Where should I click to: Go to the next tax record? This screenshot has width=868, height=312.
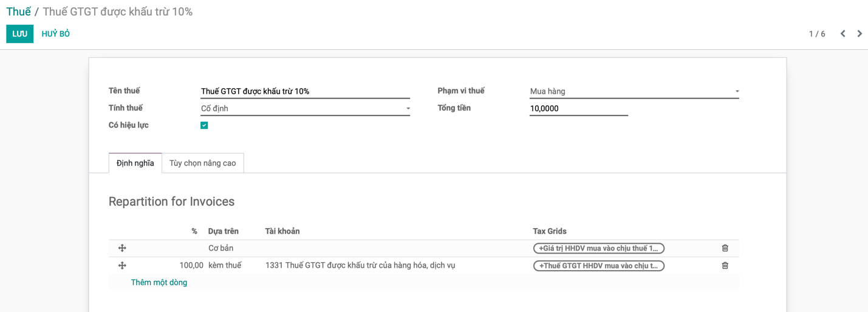coord(859,34)
